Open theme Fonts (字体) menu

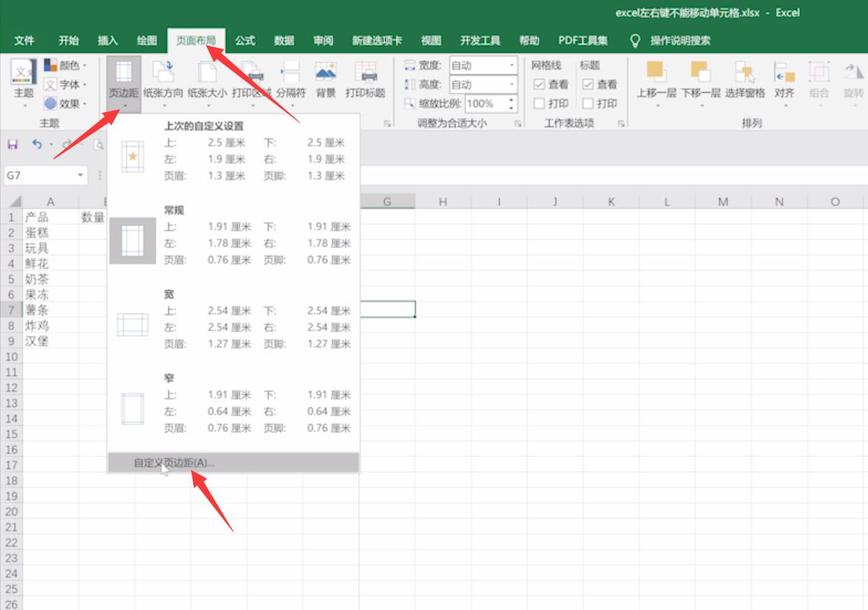tap(66, 85)
